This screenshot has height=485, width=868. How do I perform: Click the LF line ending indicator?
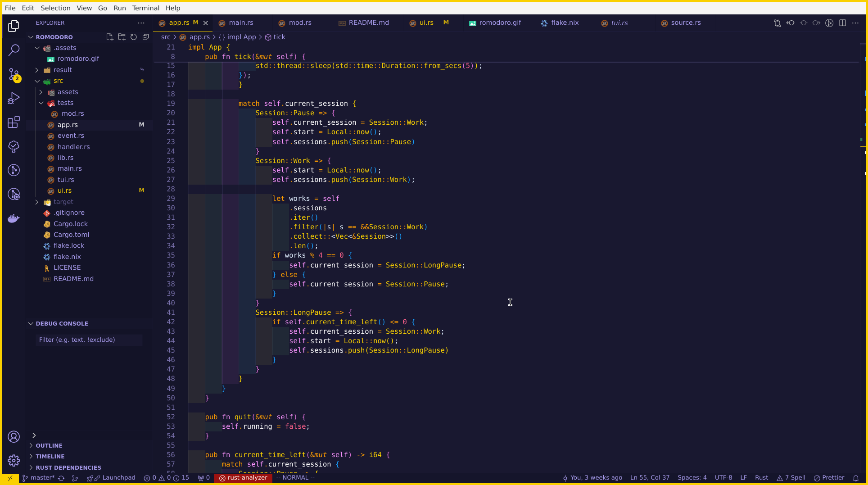[743, 478]
